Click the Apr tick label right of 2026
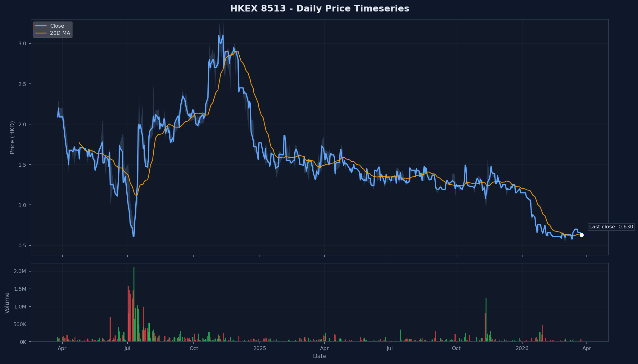The width and height of the screenshot is (638, 364). click(x=586, y=348)
